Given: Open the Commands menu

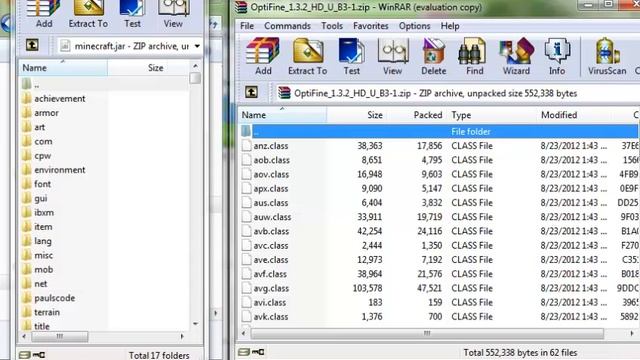Looking at the screenshot, I should coord(287,26).
